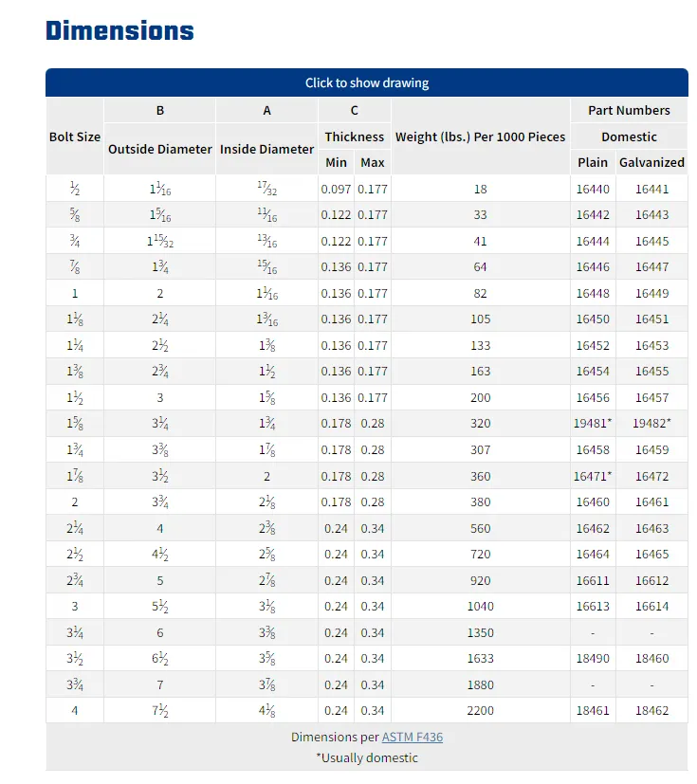Viewport: 697px width, 784px height.
Task: Select the Outside Diameter column header
Action: tap(160, 149)
